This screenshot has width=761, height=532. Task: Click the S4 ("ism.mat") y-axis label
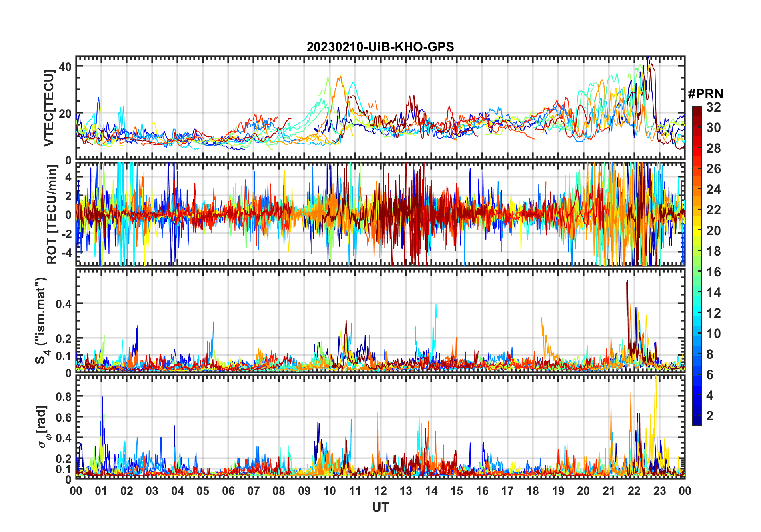42,320
